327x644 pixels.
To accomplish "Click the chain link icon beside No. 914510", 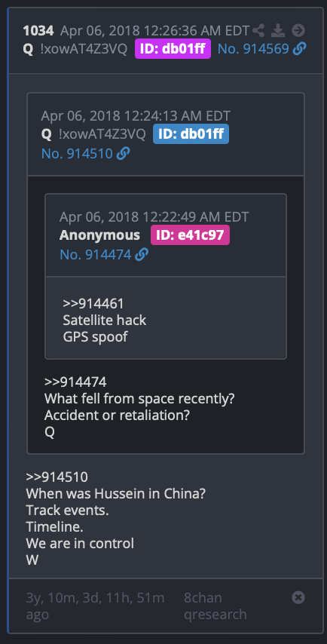I will (x=123, y=154).
